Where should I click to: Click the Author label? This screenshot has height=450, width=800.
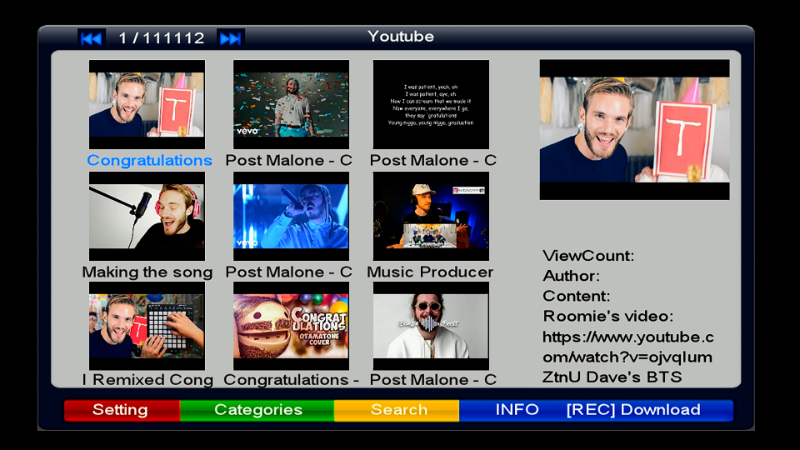pos(571,276)
